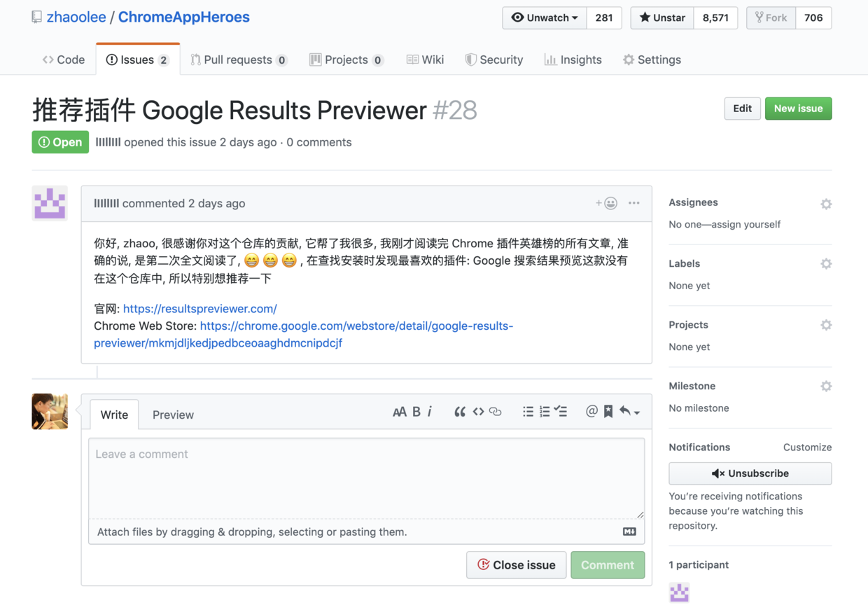868x605 pixels.
Task: Open the comment's three-dot options menu
Action: 634,203
